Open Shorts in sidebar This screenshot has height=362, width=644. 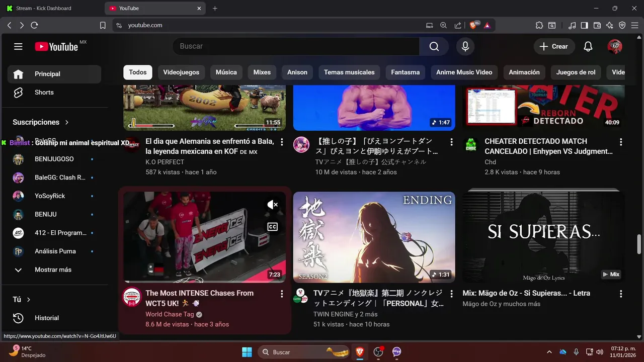54,93
